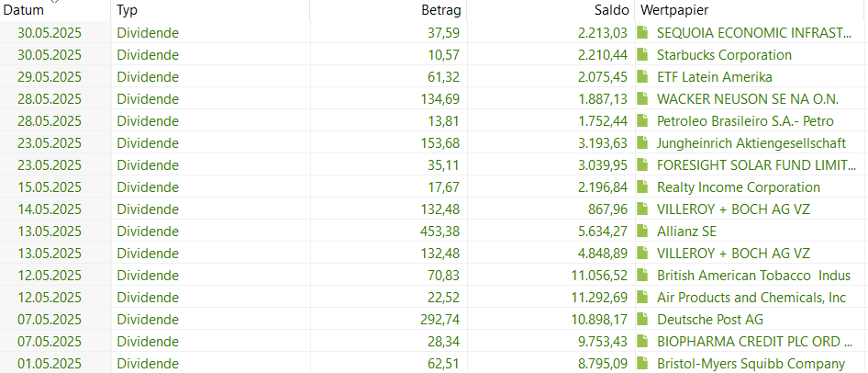
Task: Select the Typ column header
Action: pyautogui.click(x=127, y=10)
